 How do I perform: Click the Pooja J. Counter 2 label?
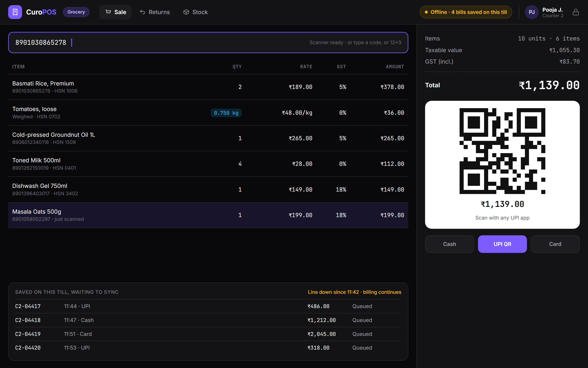[553, 12]
